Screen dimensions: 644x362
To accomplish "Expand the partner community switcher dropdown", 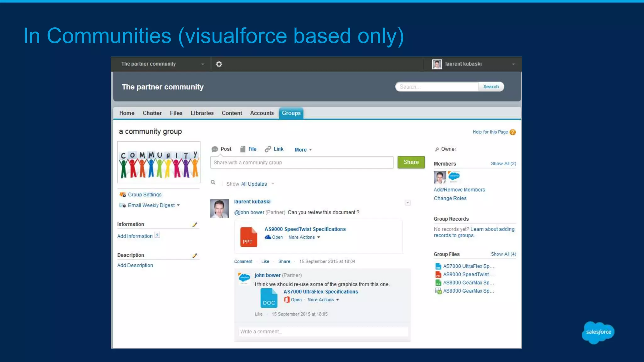I will point(203,64).
